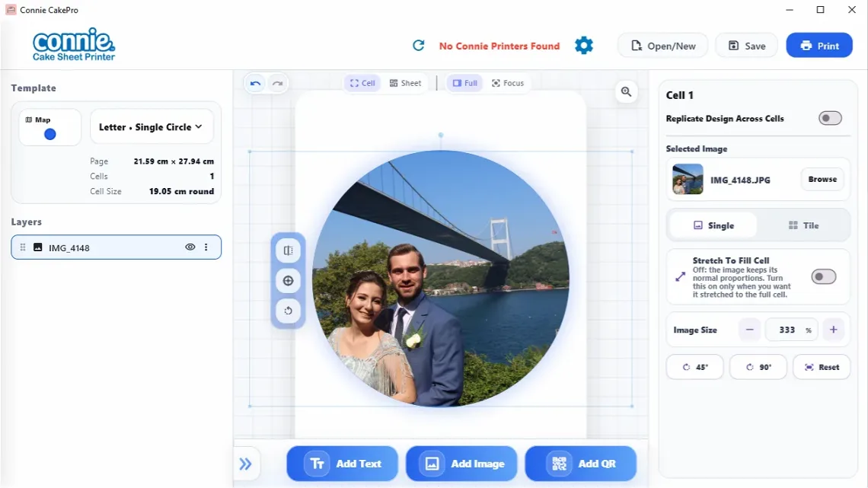The width and height of the screenshot is (868, 488).
Task: Click Add Image button
Action: 461,464
